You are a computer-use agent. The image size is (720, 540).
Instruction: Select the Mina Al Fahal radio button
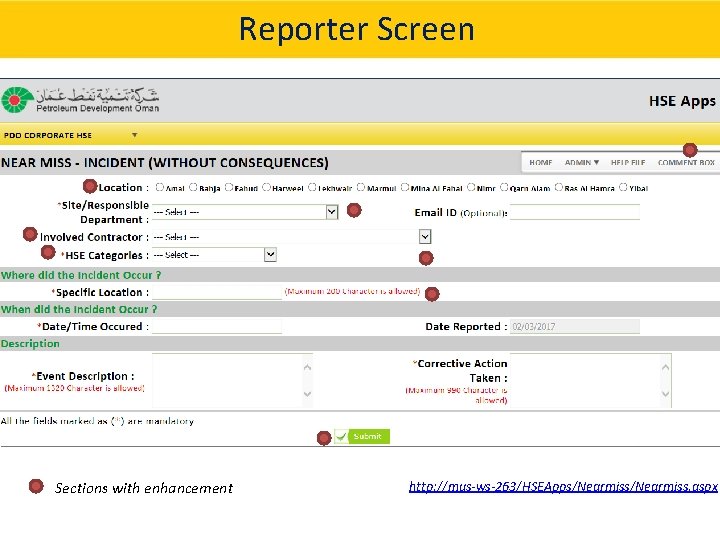(x=405, y=187)
